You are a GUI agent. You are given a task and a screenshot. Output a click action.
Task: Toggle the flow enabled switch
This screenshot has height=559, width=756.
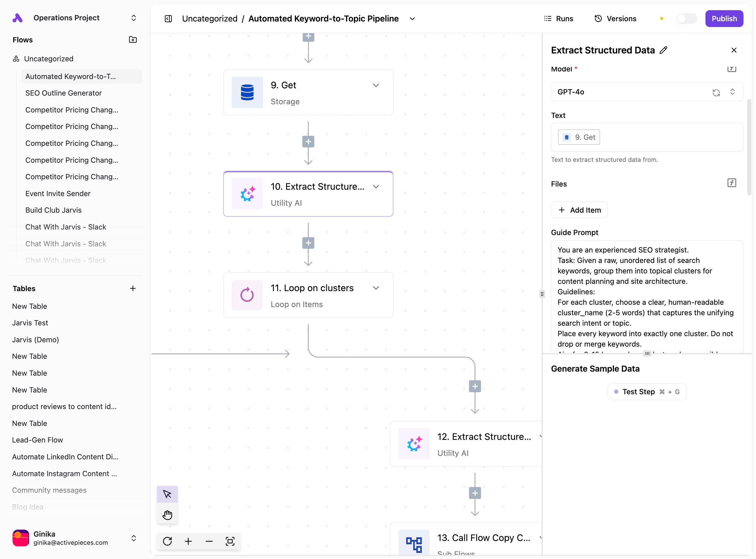point(686,19)
